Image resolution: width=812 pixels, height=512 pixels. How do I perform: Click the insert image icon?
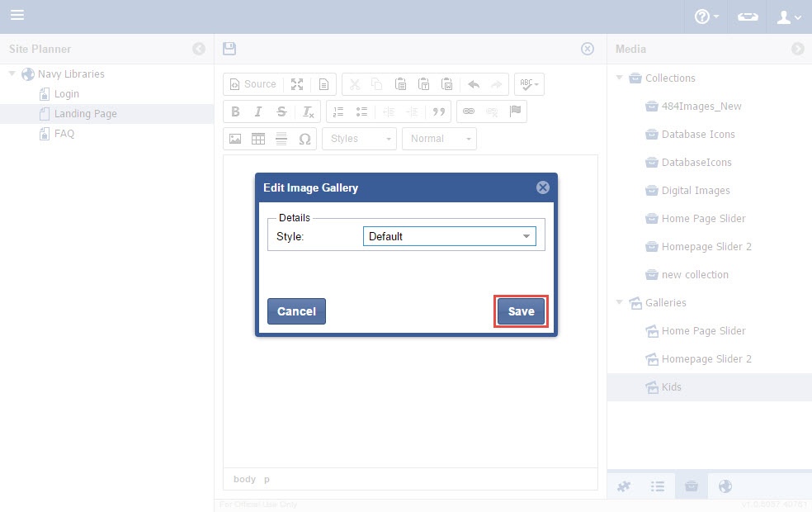coord(235,139)
